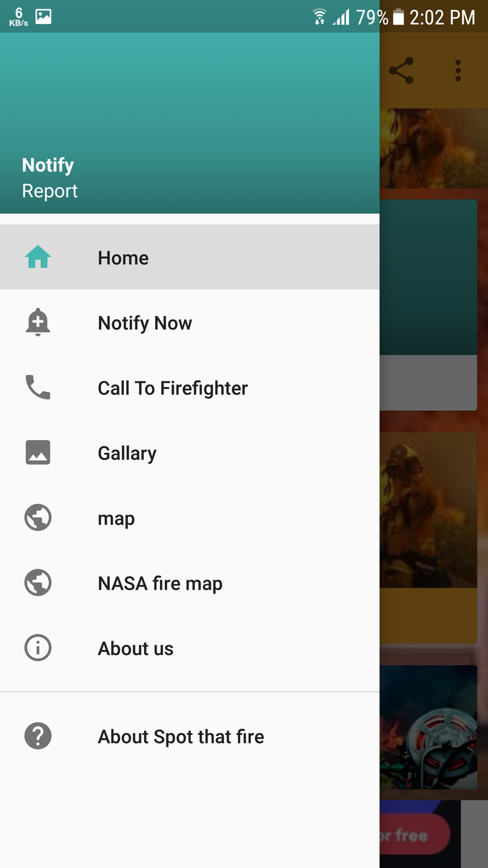This screenshot has height=868, width=488.
Task: Open the three-dot overflow menu
Action: [x=458, y=71]
